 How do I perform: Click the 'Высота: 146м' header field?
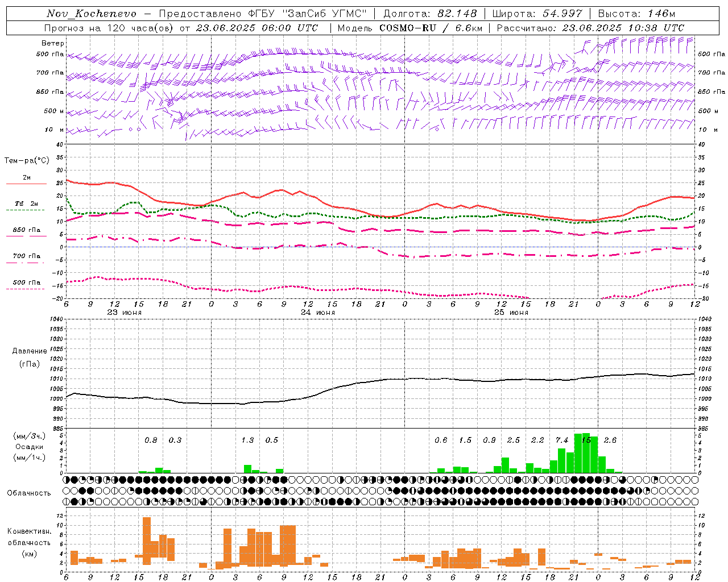click(637, 14)
